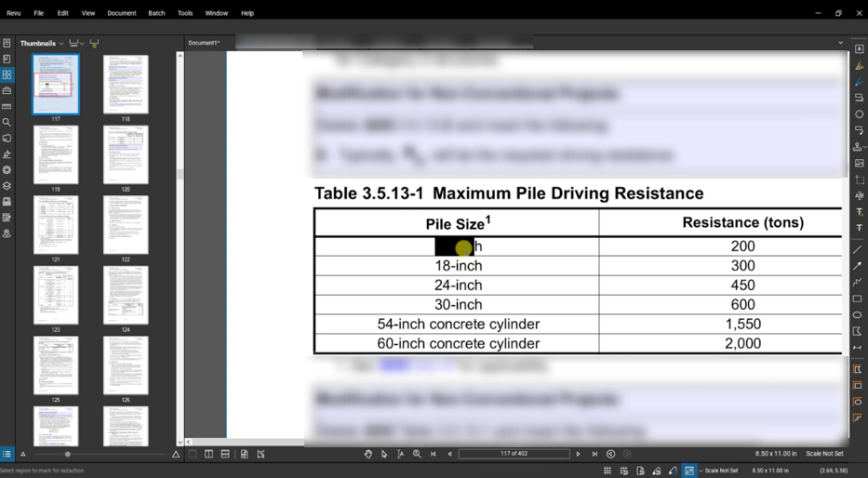Screen dimensions: 868x478
Task: Go to the next page
Action: pos(578,454)
